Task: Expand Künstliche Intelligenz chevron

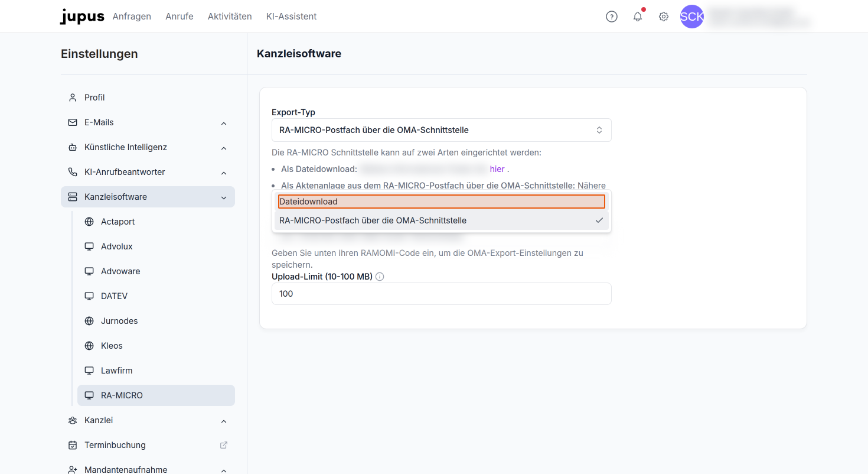Action: [x=224, y=148]
